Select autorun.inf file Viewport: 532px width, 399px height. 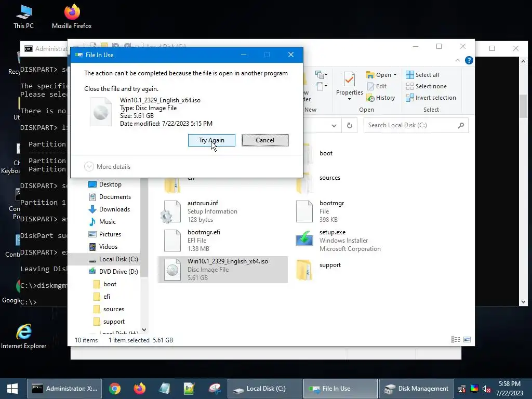[x=222, y=211]
